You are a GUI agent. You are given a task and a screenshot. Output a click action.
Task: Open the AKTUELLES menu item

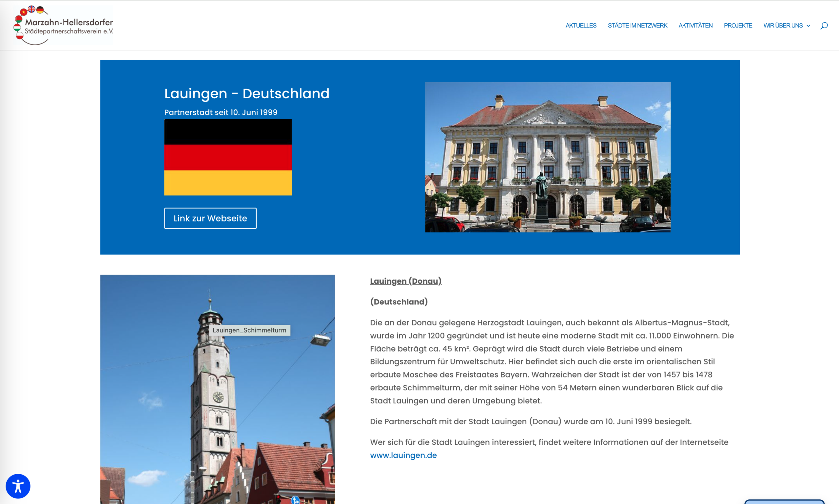pos(580,26)
